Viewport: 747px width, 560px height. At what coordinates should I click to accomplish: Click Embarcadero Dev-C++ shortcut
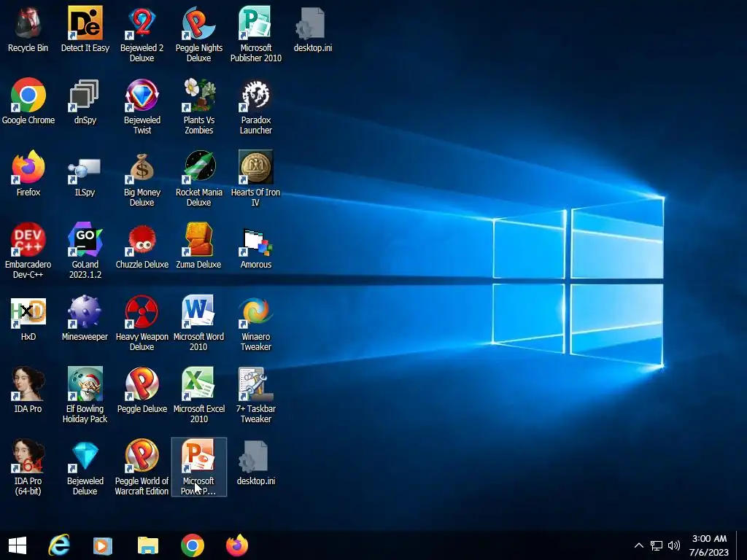click(28, 251)
